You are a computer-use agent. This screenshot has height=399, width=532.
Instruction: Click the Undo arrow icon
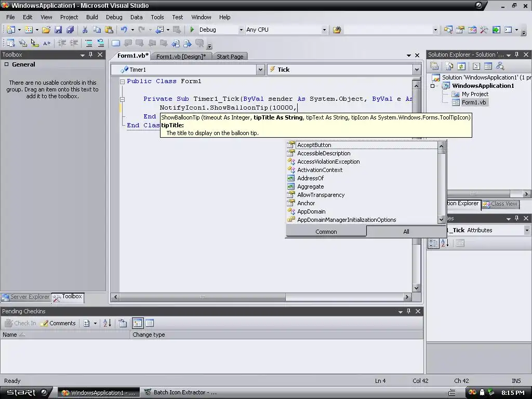[124, 30]
